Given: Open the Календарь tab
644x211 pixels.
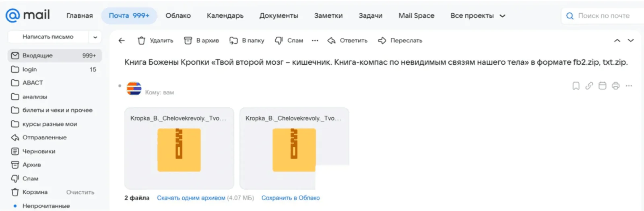Looking at the screenshot, I should [x=225, y=16].
